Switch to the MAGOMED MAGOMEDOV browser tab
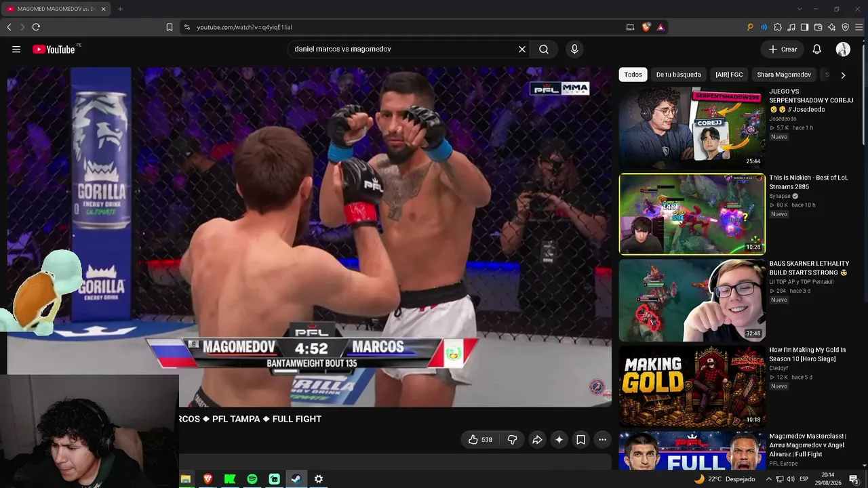Screen dimensions: 868x488 [56, 9]
